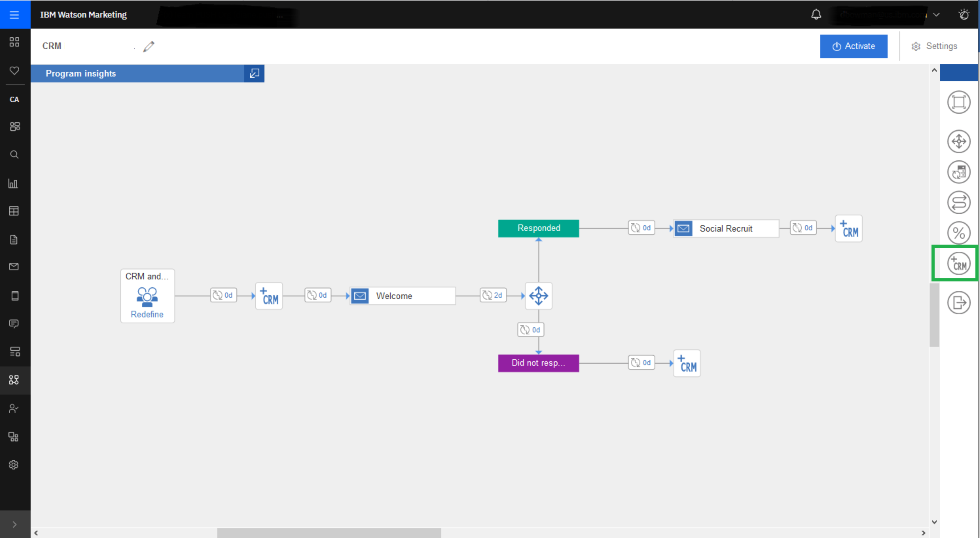Expand the left sidebar with bottom chevron
Viewport: 980px width, 538px height.
click(x=14, y=525)
